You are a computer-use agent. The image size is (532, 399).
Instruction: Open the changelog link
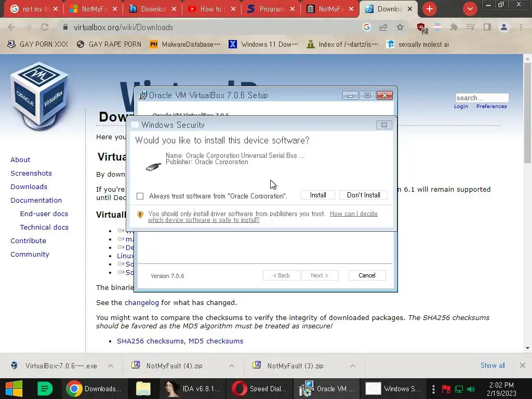141,303
